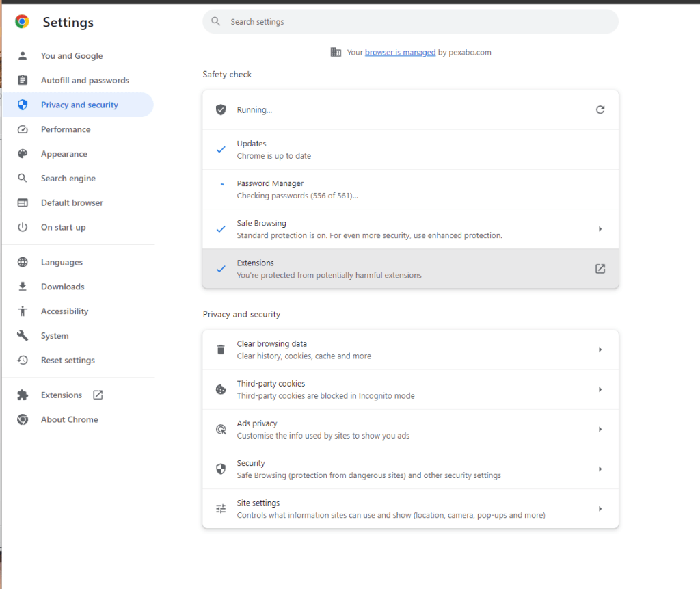Click the external-link icon beside sidebar Extensions

point(98,395)
